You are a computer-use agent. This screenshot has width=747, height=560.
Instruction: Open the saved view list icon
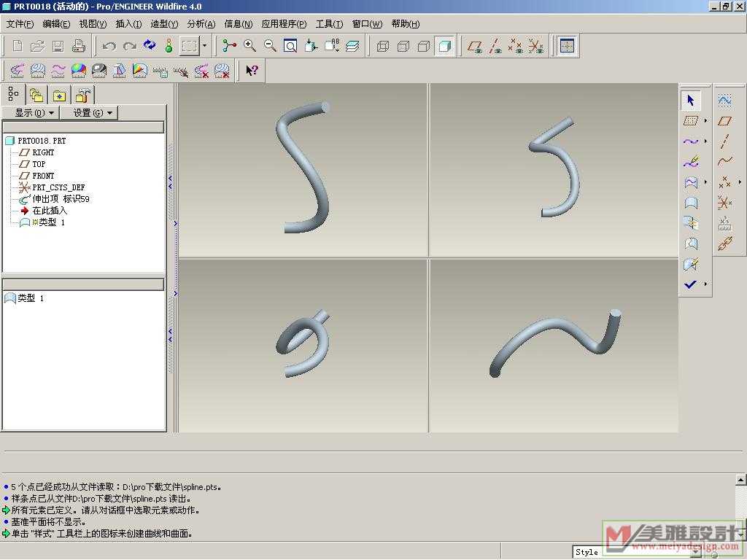tap(332, 46)
